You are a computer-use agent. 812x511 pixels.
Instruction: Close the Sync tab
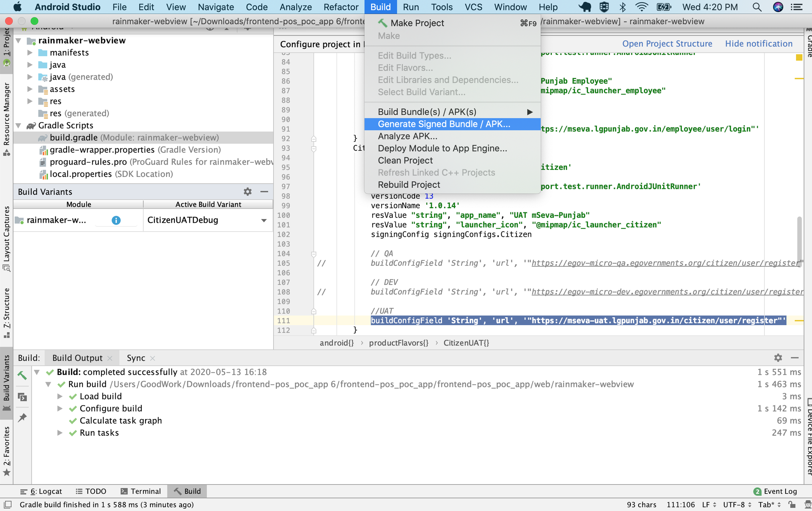click(153, 358)
